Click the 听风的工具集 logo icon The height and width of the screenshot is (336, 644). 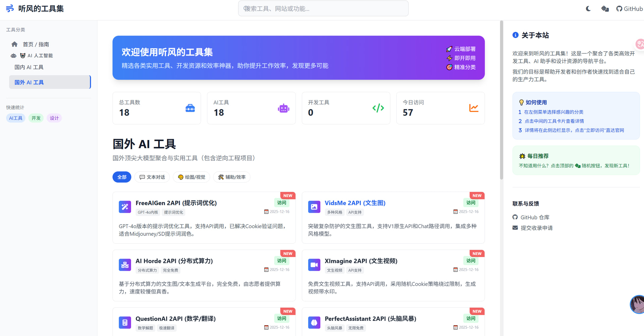pos(10,8)
